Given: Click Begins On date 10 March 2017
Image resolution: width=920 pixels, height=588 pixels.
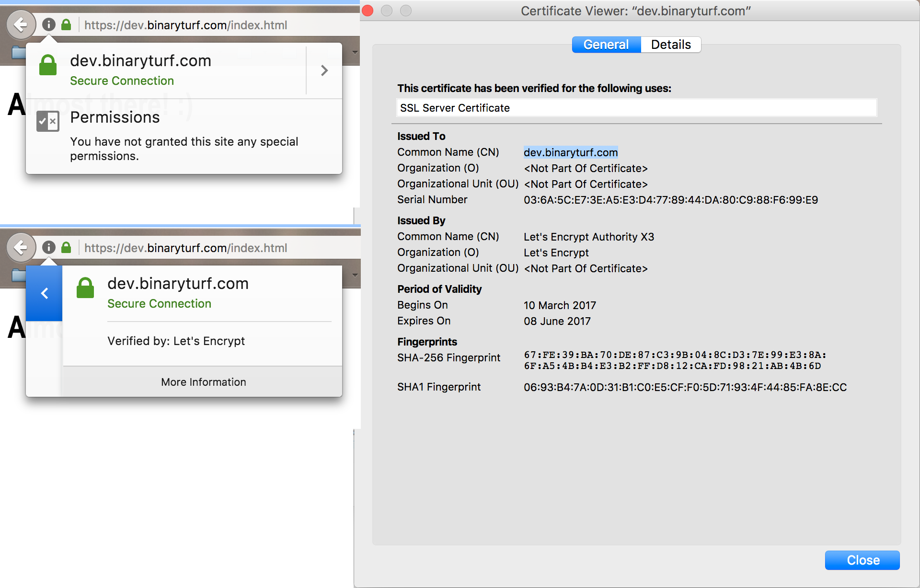Looking at the screenshot, I should (x=560, y=305).
